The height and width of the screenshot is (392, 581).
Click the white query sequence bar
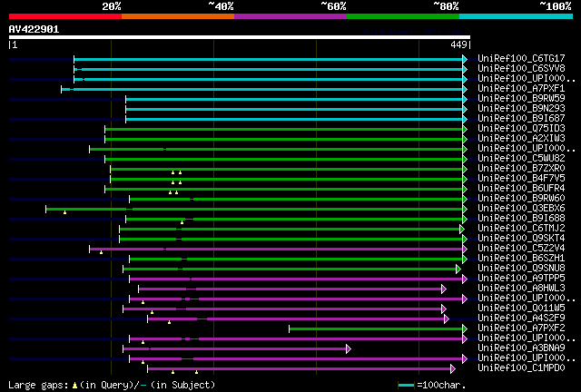[x=240, y=37]
